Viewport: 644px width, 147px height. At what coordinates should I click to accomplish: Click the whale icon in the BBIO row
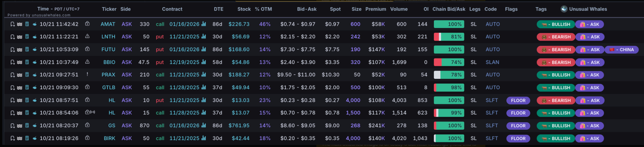(34, 62)
